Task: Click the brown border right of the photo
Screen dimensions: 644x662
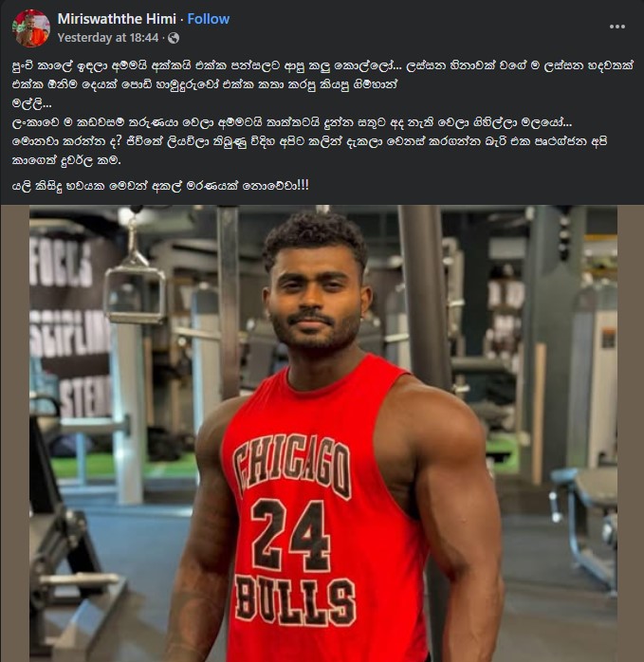Action: tap(631, 433)
